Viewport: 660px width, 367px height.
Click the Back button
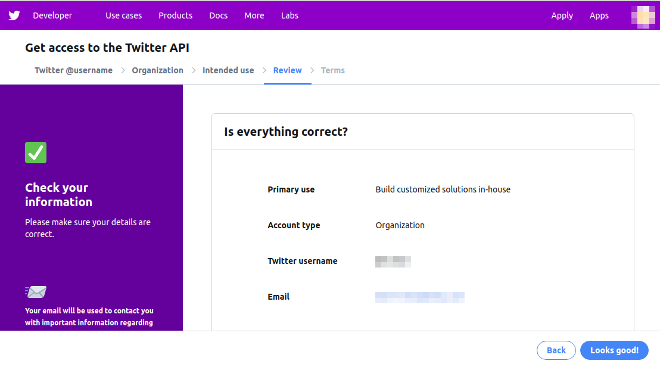tap(556, 350)
